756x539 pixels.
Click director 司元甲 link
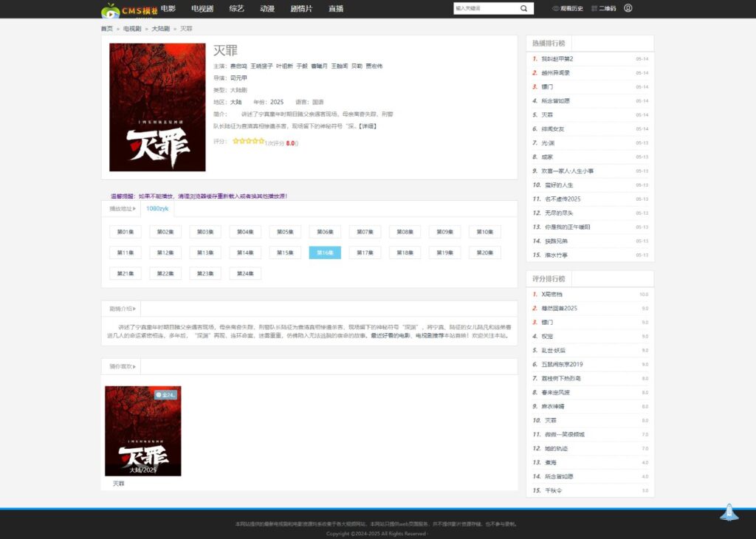238,78
